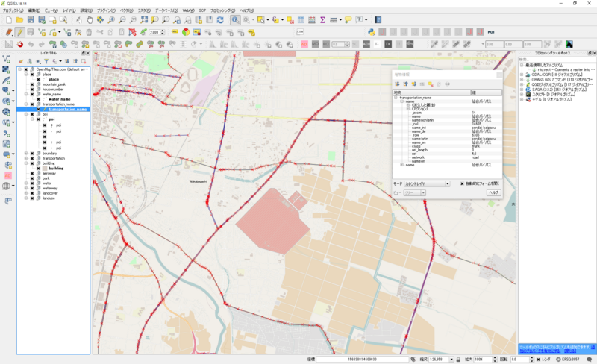Open the Field Calculator abacus icon
This screenshot has width=597, height=364.
(x=312, y=20)
